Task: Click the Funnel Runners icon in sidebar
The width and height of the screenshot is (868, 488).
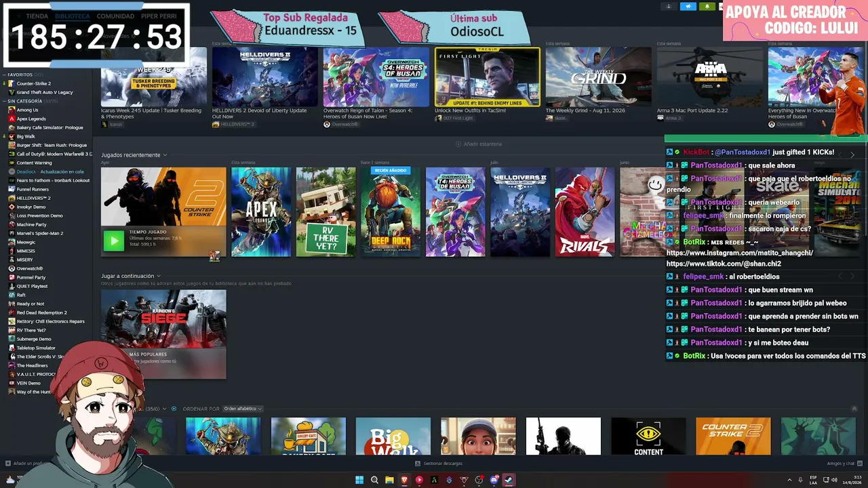Action: tap(12, 189)
